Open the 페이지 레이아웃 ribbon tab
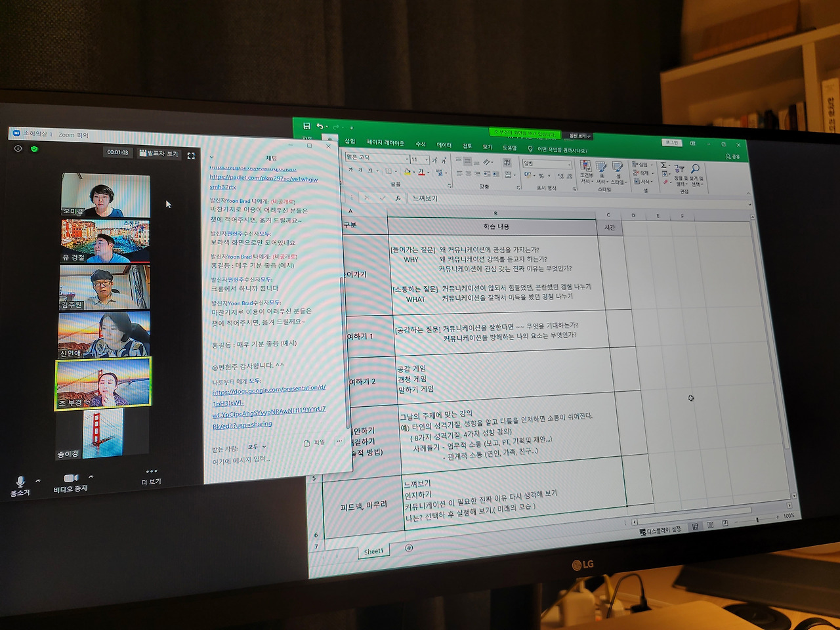The width and height of the screenshot is (840, 630). click(385, 142)
